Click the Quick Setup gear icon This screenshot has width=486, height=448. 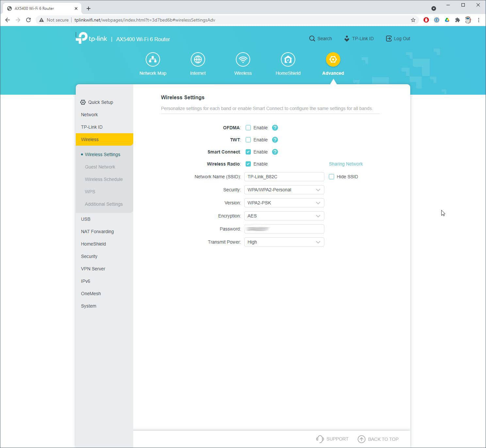[83, 102]
